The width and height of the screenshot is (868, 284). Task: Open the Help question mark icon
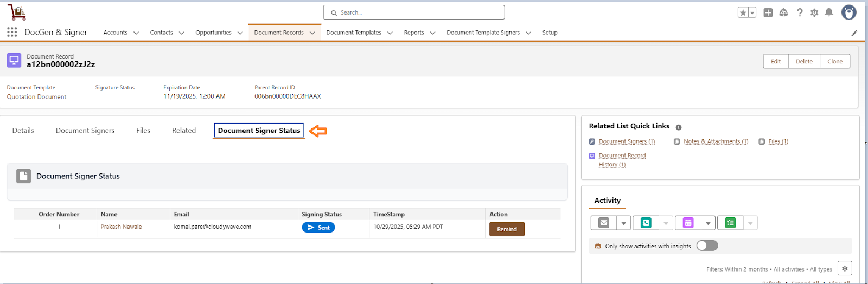pos(800,12)
